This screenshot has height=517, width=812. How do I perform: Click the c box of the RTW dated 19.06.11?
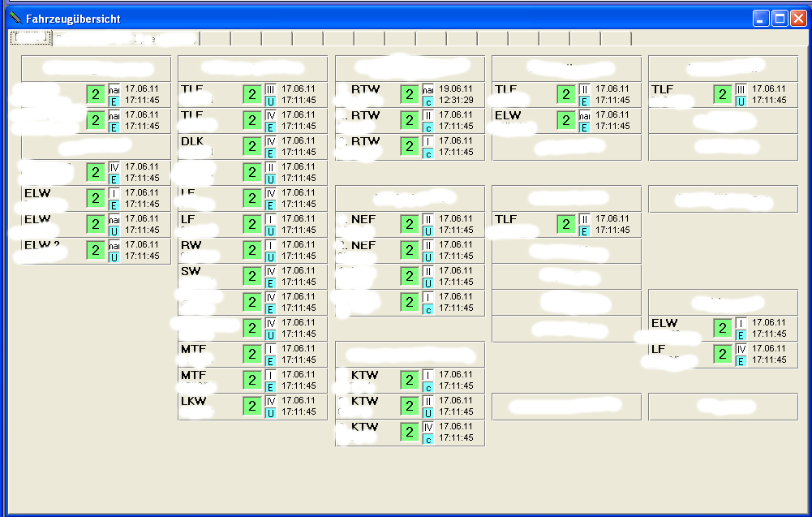(x=427, y=101)
